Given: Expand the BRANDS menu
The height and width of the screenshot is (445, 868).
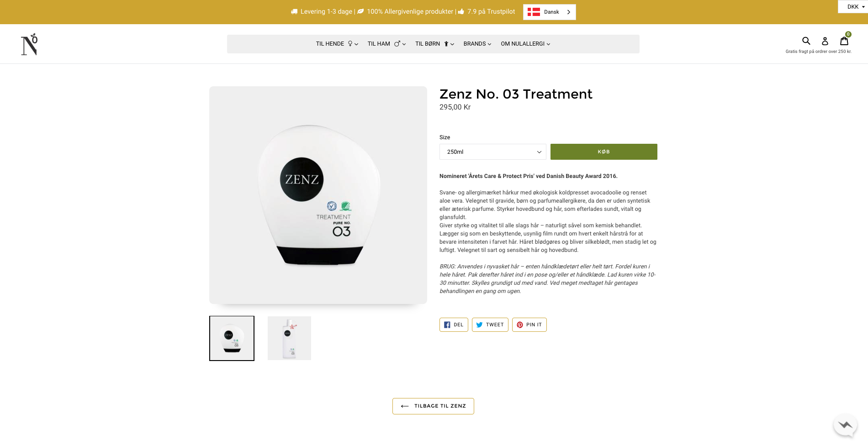Looking at the screenshot, I should pyautogui.click(x=477, y=44).
